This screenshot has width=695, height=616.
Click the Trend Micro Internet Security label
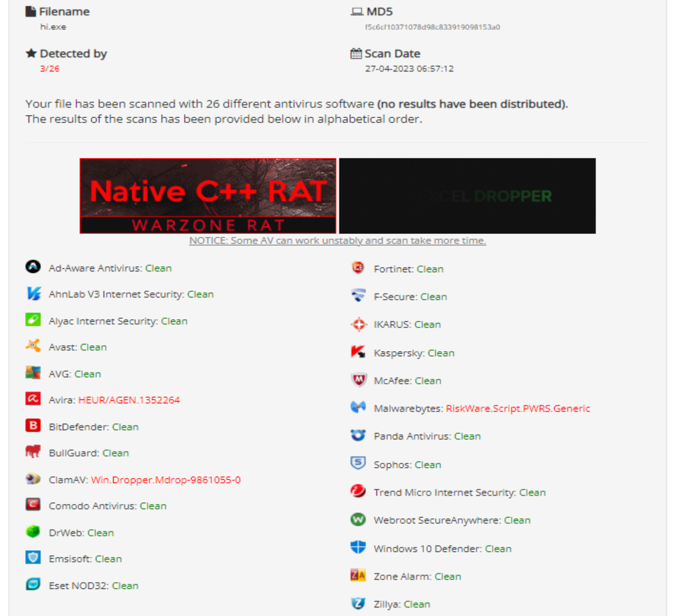(445, 492)
